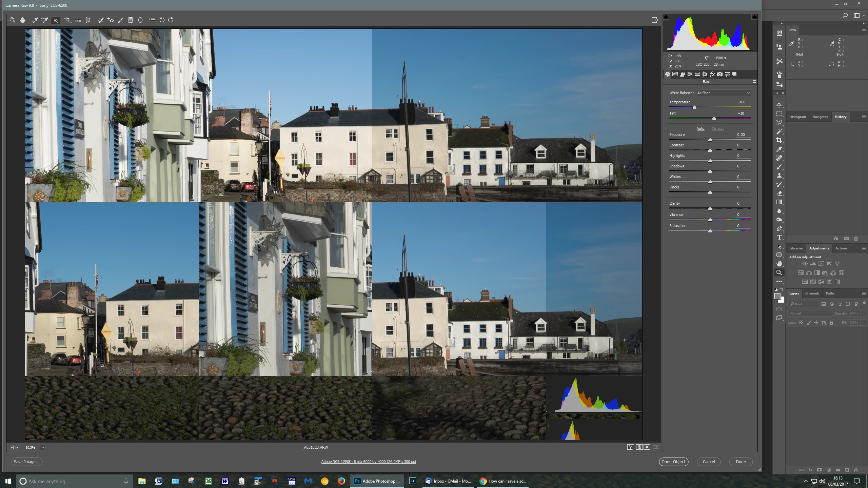The image size is (868, 488).
Task: Click the Exposure slider handle
Action: (x=710, y=140)
